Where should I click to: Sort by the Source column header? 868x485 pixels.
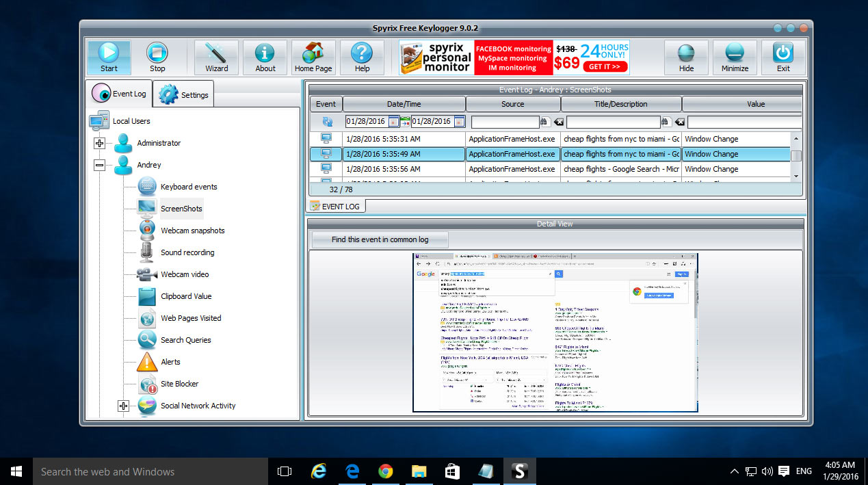point(512,104)
